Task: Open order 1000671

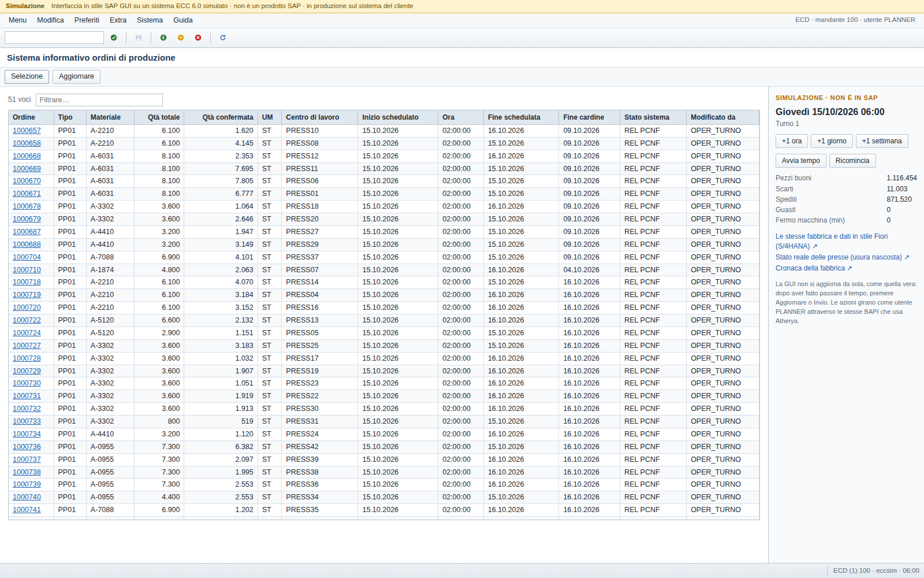Action: click(27, 194)
